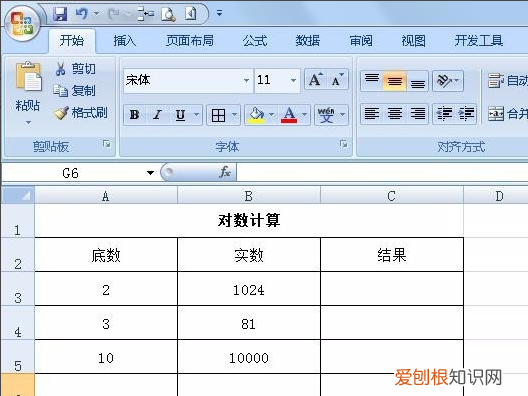The width and height of the screenshot is (528, 396).
Task: Set middle vertical alignment
Action: 394,81
